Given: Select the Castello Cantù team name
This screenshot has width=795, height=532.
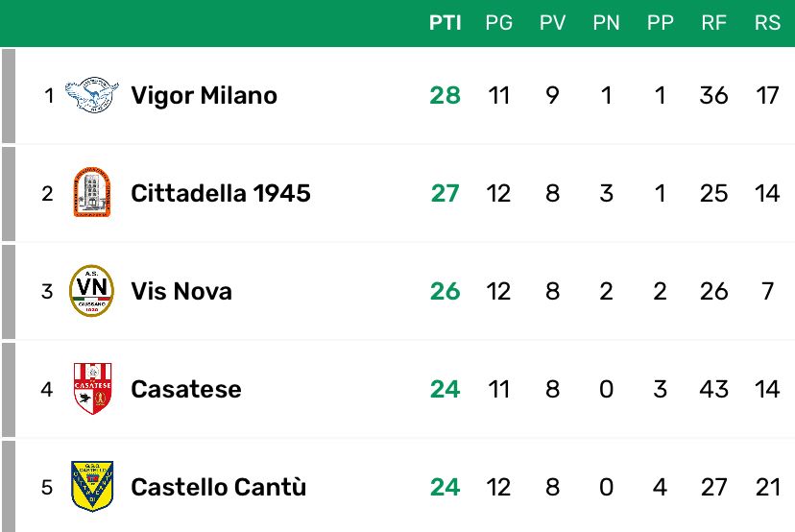Looking at the screenshot, I should (x=218, y=487).
